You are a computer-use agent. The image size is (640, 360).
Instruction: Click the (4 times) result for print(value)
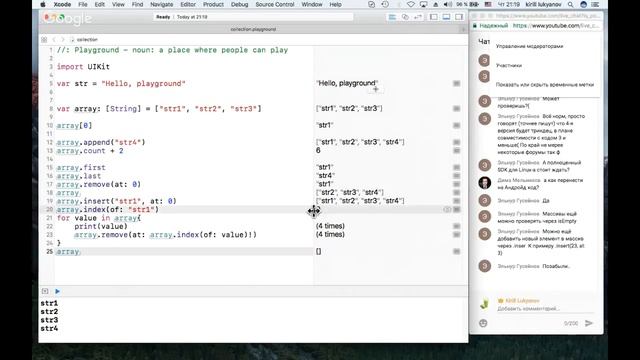pos(330,226)
